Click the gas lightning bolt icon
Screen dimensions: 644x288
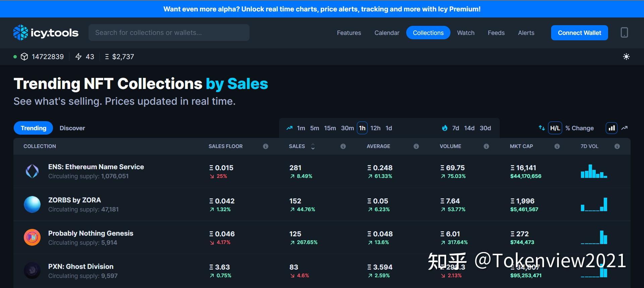(78, 57)
